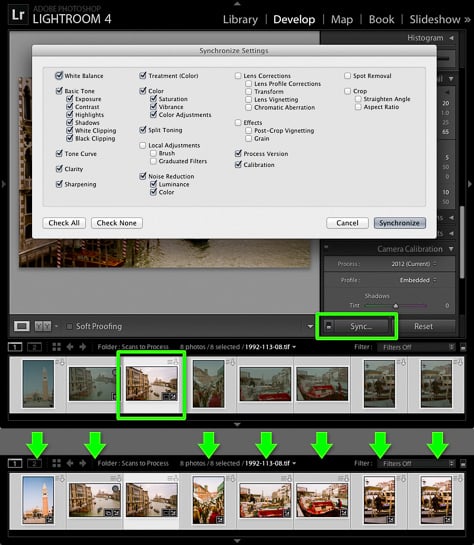Collapse the top module panel arrow
The image size is (474, 545).
237,3
